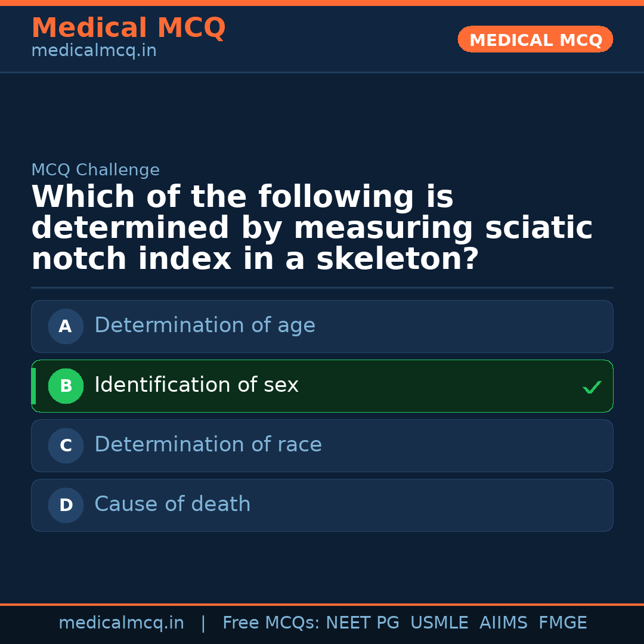Switch to the USMLE category in footer

click(x=439, y=623)
